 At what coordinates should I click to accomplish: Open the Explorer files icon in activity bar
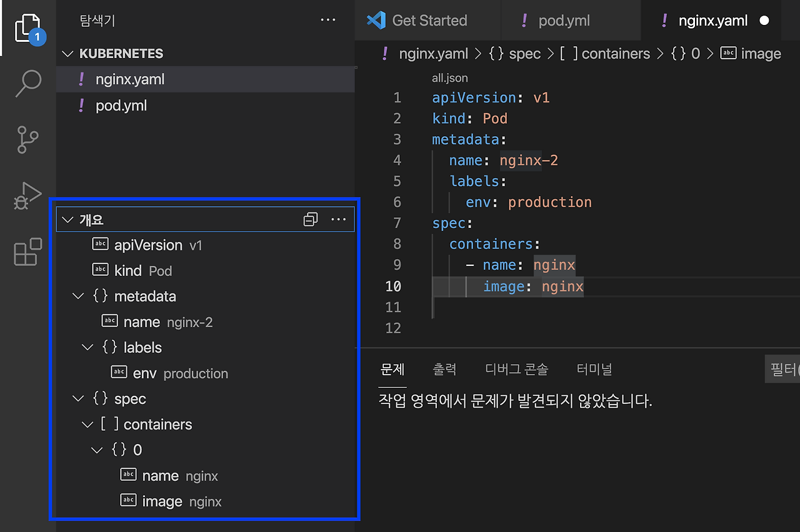(29, 27)
